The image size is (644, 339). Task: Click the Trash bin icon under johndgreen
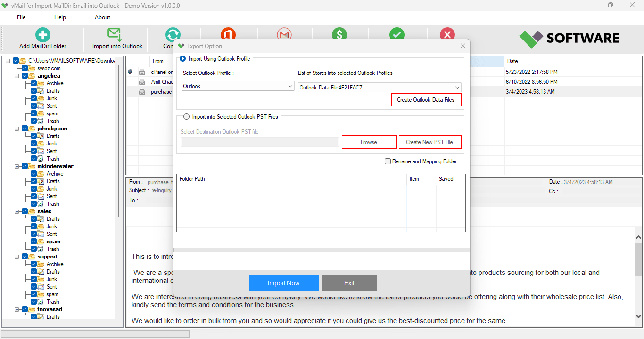click(x=41, y=159)
